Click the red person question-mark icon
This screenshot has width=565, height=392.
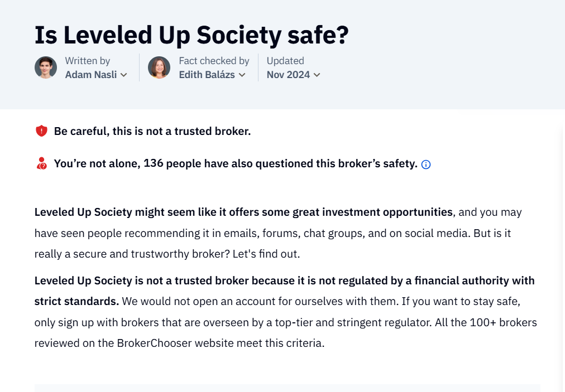click(x=41, y=163)
